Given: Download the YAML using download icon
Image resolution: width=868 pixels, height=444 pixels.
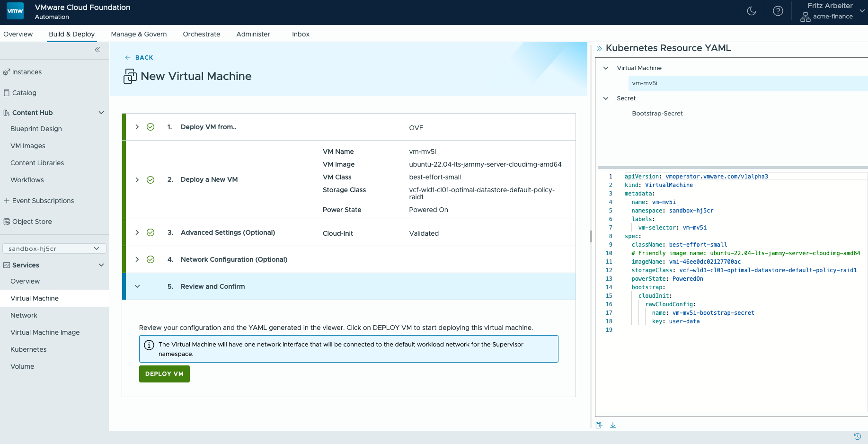Looking at the screenshot, I should tap(613, 425).
